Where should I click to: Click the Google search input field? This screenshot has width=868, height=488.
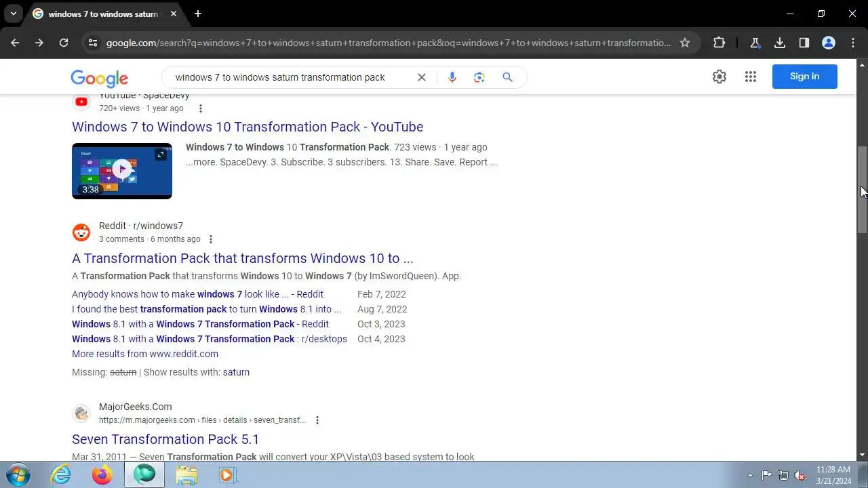[x=280, y=77]
